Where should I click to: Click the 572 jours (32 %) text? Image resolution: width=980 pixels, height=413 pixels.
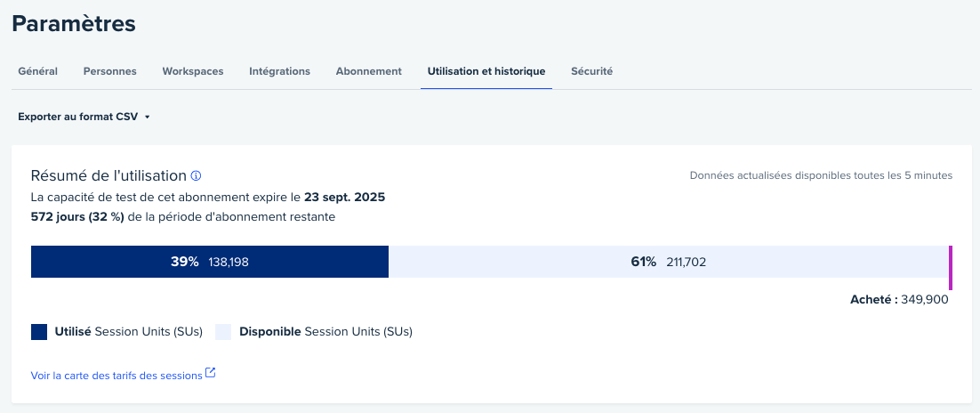(77, 217)
